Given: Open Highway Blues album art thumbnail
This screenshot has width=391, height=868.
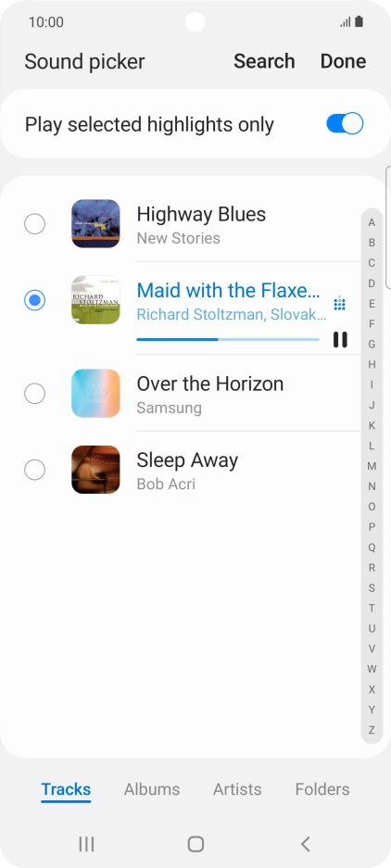Looking at the screenshot, I should pos(95,223).
